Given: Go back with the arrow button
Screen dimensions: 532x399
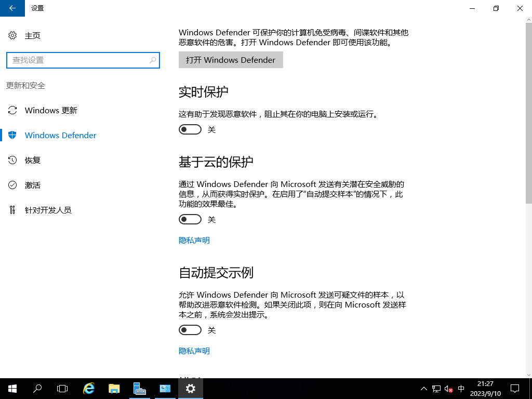Looking at the screenshot, I should pyautogui.click(x=12, y=8).
